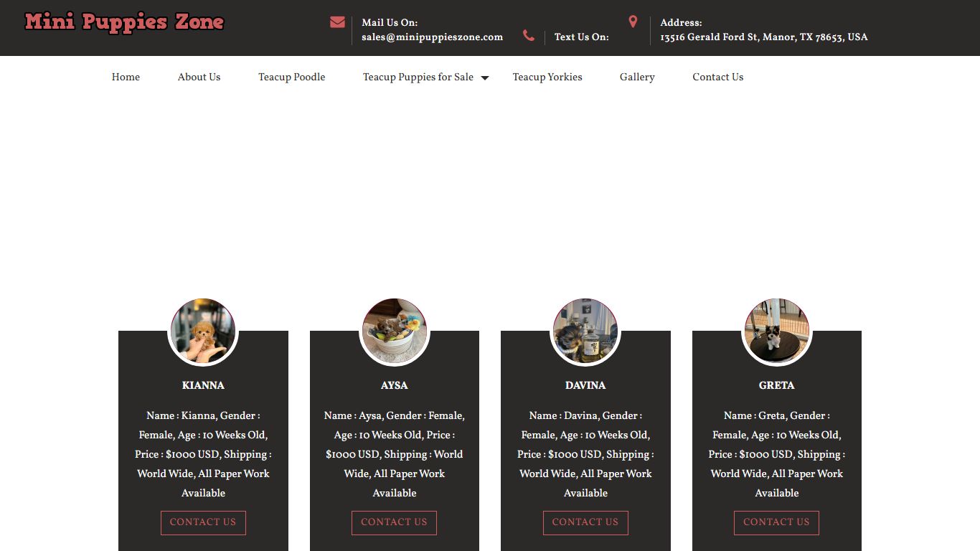This screenshot has width=980, height=551.
Task: Click Kianna's circular puppy photo
Action: pos(203,331)
